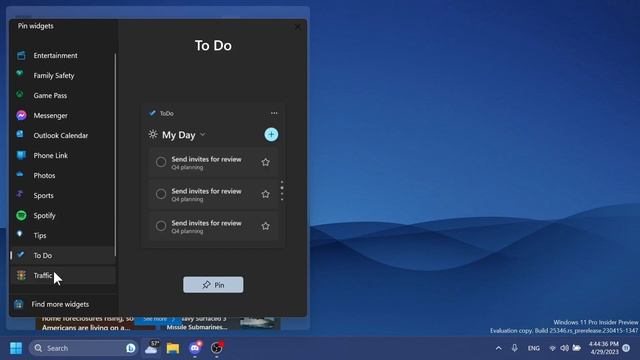Click the Game Pass Xbox icon
640x360 pixels.
pos(20,94)
